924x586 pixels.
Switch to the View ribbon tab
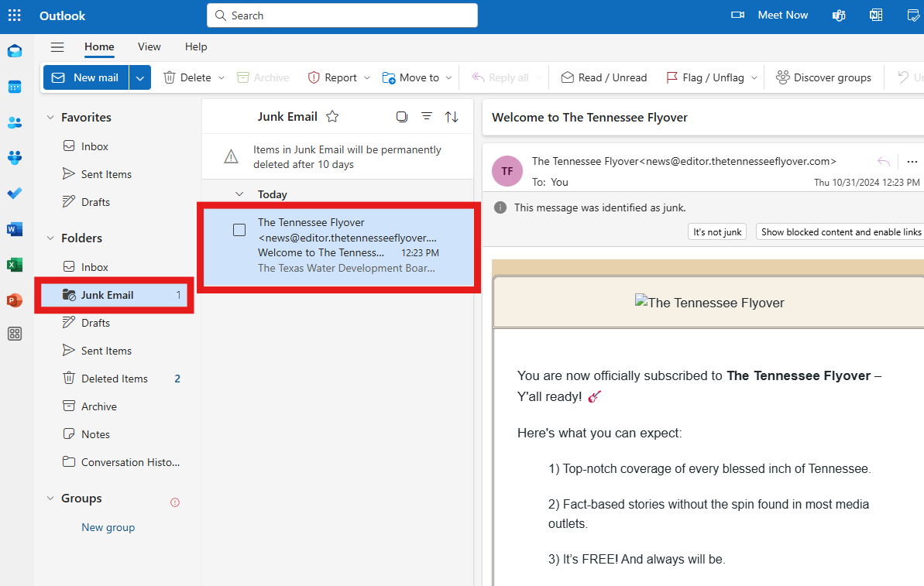(149, 47)
